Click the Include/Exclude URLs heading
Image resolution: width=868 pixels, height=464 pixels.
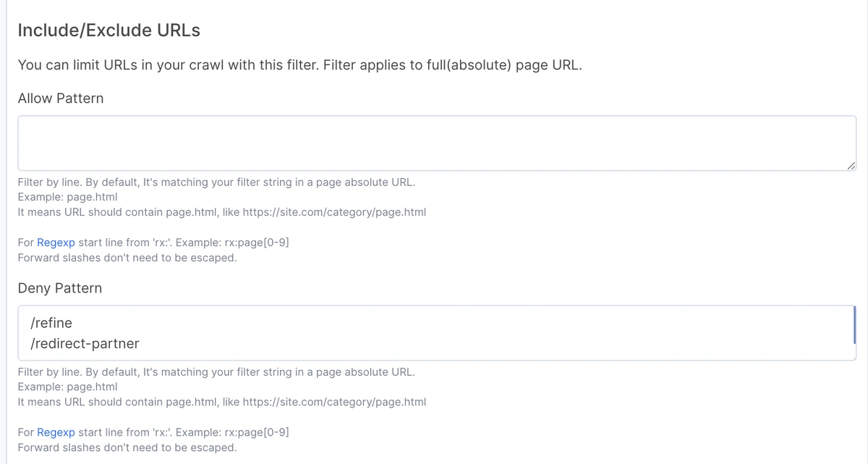click(x=109, y=30)
